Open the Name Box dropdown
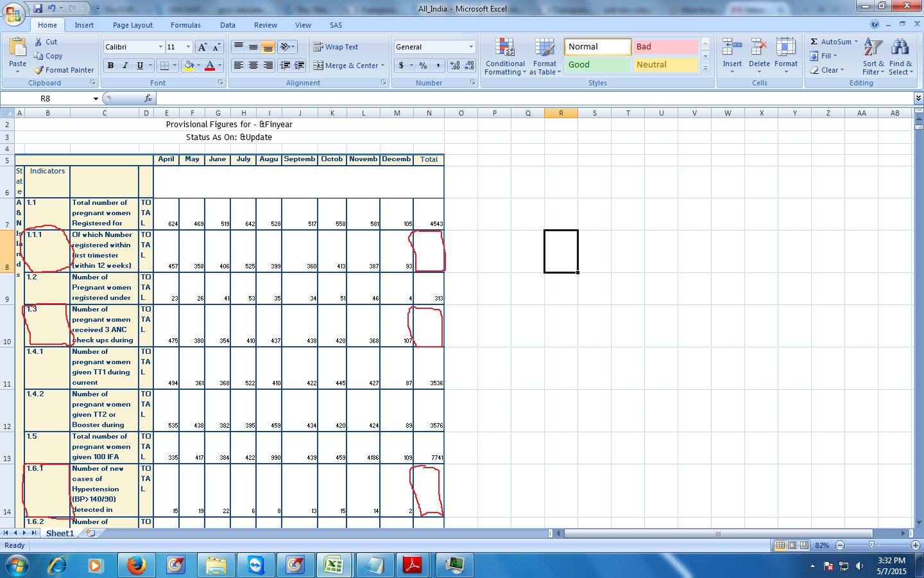Screen dimensions: 924x578 coord(96,99)
